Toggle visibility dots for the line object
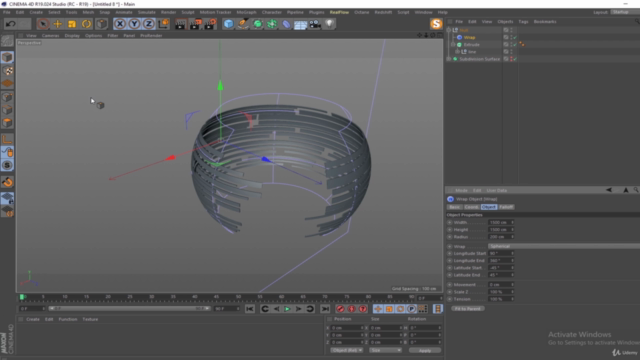 (x=511, y=52)
